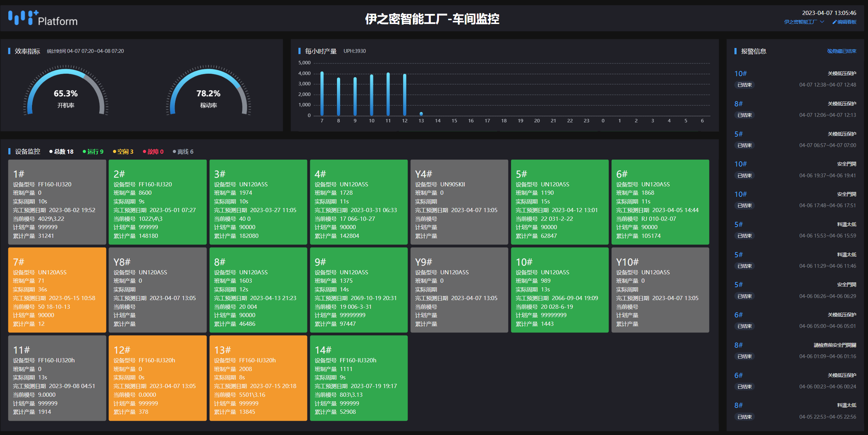868x435 pixels.
Task: Click the hour 11 bar in chart
Action: (388, 94)
